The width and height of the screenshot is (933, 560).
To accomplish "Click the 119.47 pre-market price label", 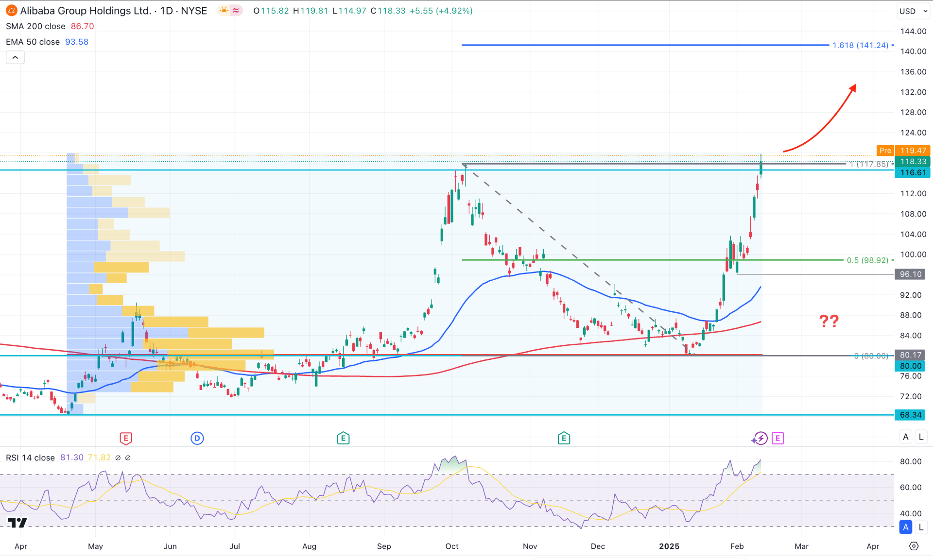I will [x=913, y=151].
